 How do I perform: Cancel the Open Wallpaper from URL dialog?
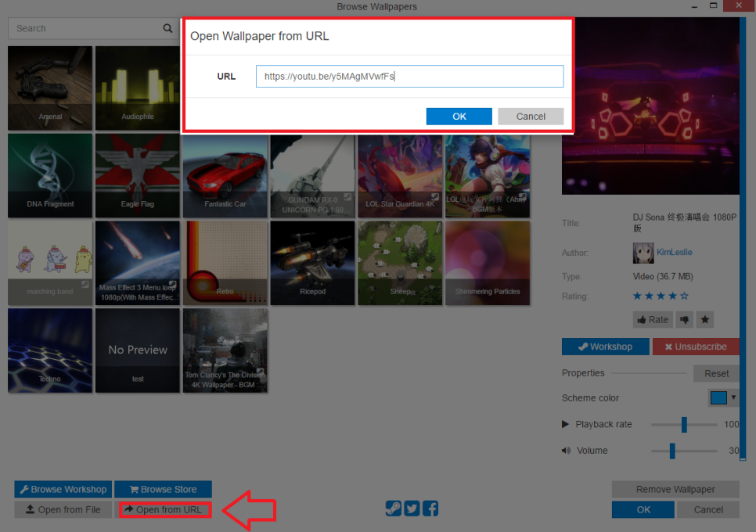tap(531, 116)
